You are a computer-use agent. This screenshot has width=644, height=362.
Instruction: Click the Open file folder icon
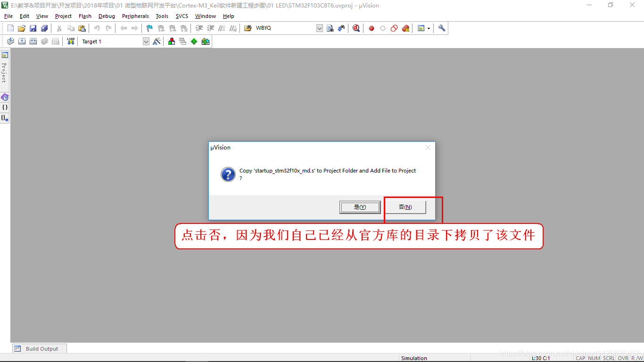click(x=22, y=28)
